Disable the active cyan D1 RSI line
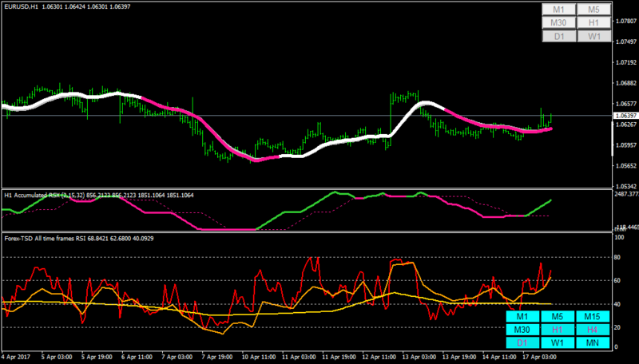This screenshot has height=364, width=639. (x=522, y=342)
